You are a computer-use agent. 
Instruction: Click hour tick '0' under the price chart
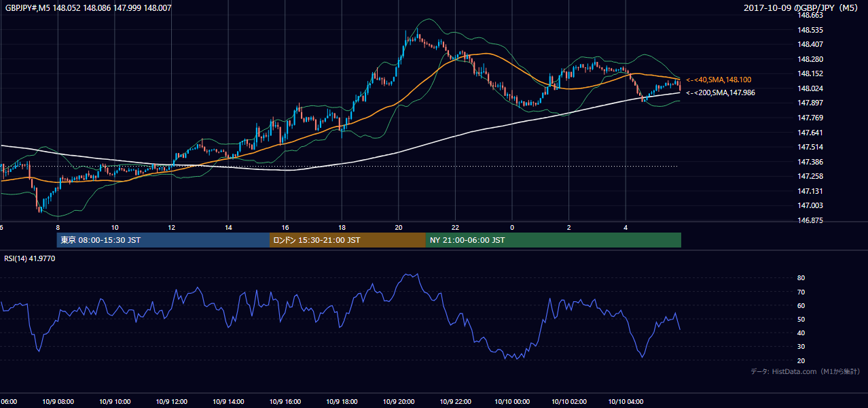[512, 227]
